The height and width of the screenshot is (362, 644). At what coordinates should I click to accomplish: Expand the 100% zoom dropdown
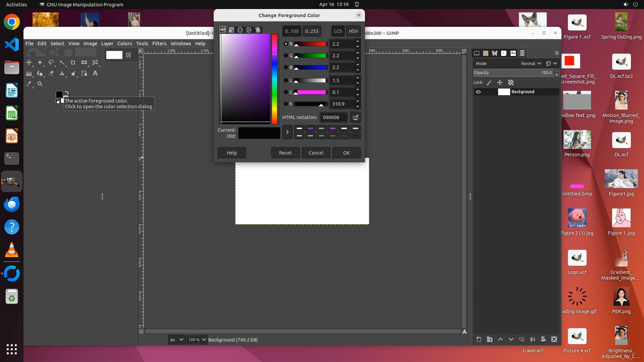tap(204, 340)
